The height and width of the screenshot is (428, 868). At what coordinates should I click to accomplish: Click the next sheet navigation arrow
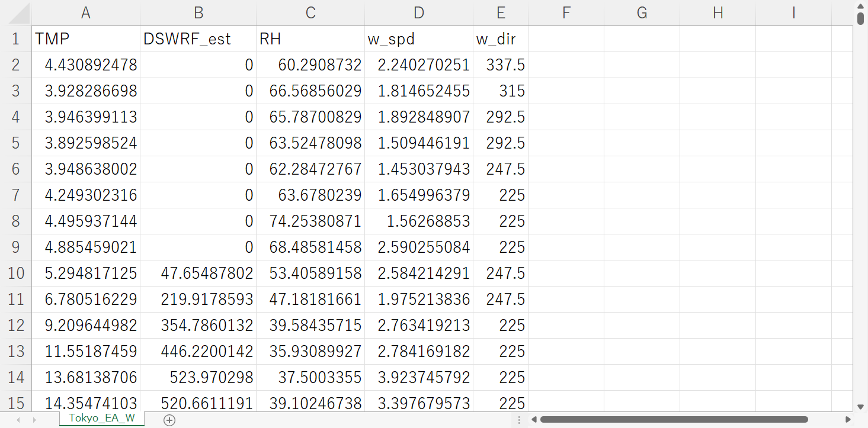tap(34, 420)
